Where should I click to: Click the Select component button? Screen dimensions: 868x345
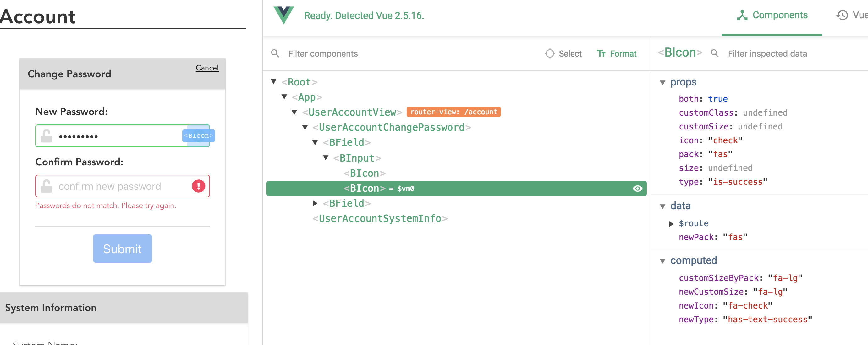pos(563,53)
